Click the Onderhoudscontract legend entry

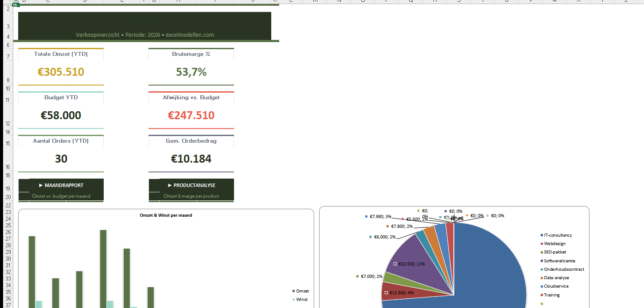564,269
